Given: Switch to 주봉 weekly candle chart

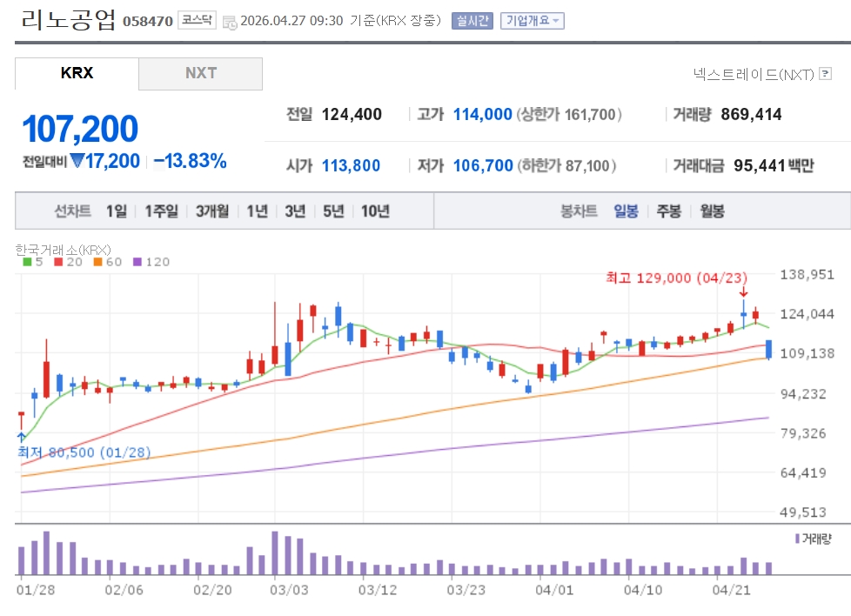Looking at the screenshot, I should tap(668, 211).
